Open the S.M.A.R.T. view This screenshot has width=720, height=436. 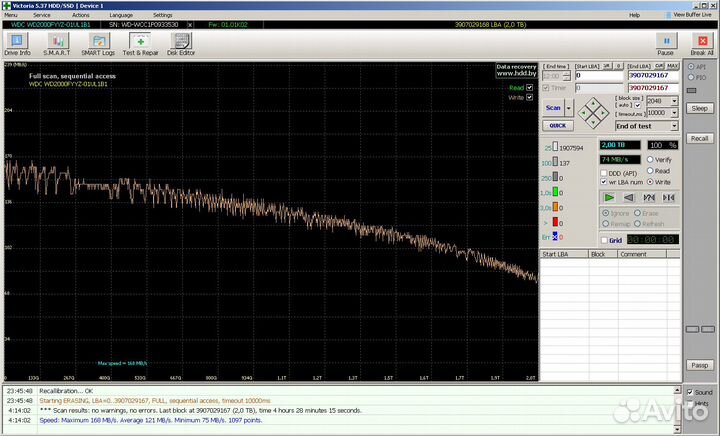point(55,43)
